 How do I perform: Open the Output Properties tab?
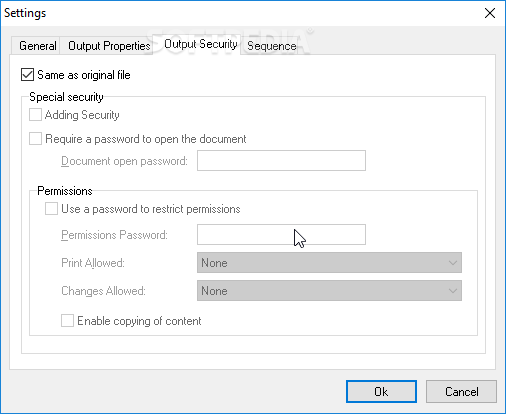(109, 46)
